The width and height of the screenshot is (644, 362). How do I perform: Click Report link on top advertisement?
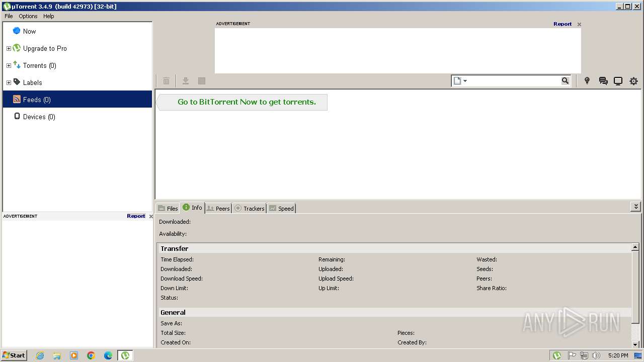click(x=562, y=24)
